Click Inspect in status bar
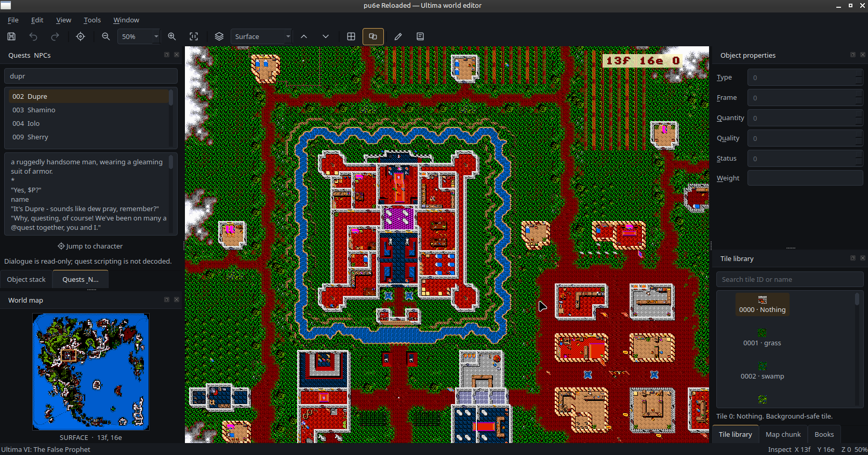Viewport: 868px width, 455px height. (779, 449)
